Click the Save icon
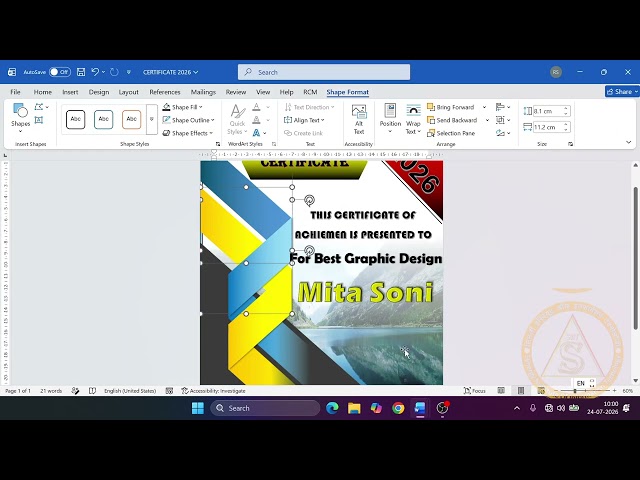Viewport: 640px width, 480px height. pos(81,72)
